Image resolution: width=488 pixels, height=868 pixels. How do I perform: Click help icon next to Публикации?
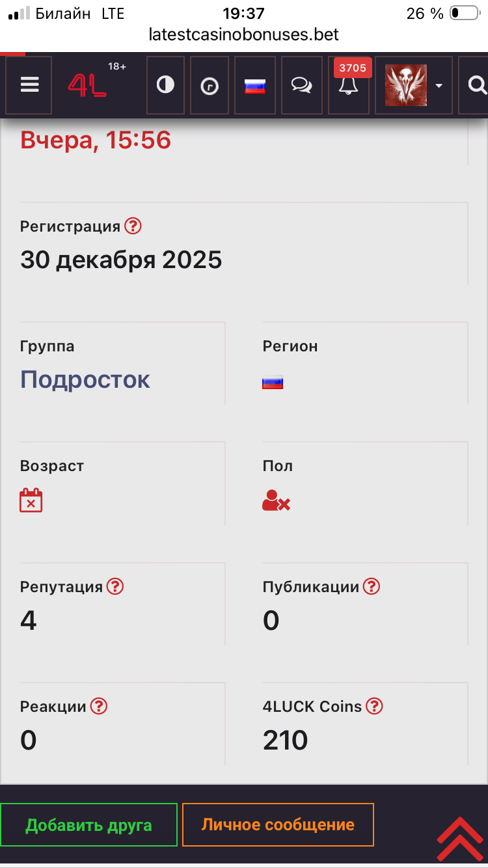point(371,586)
